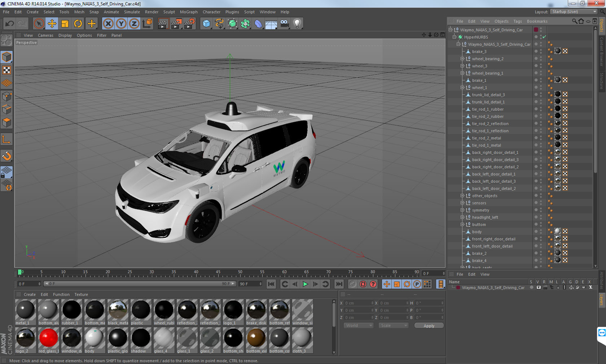Click the Apply button

coord(429,326)
